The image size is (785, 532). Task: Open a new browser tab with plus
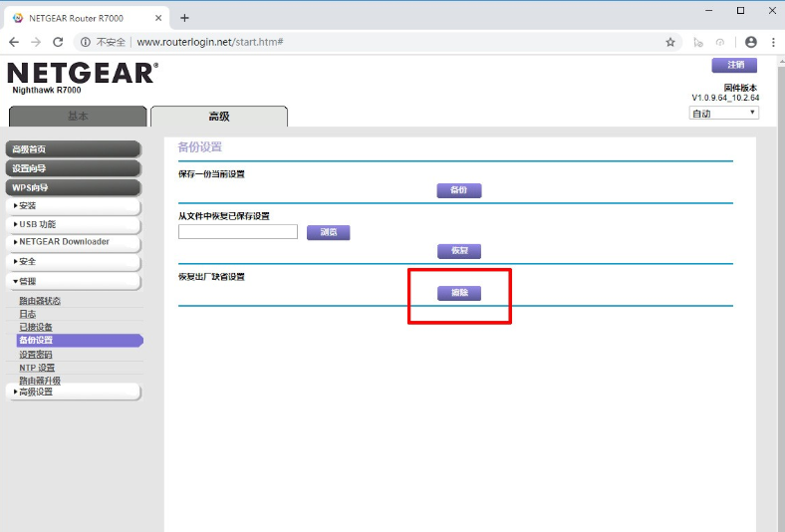click(x=184, y=18)
